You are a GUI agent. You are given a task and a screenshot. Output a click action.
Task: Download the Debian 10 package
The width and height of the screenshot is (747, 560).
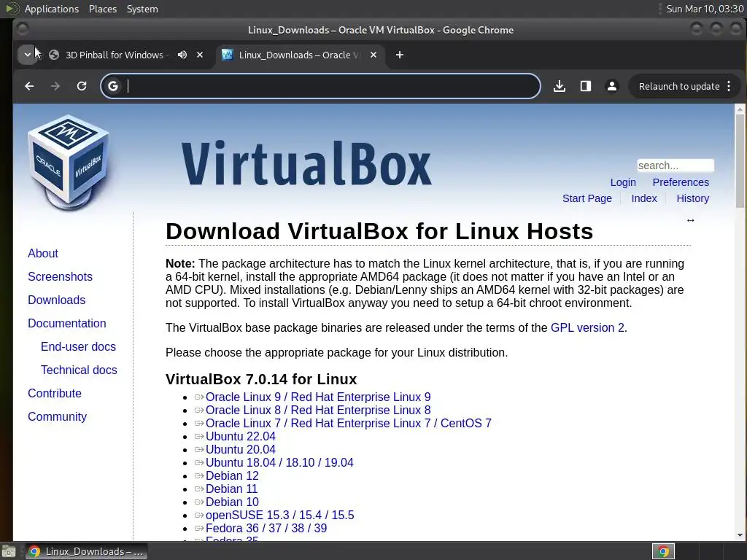[232, 502]
